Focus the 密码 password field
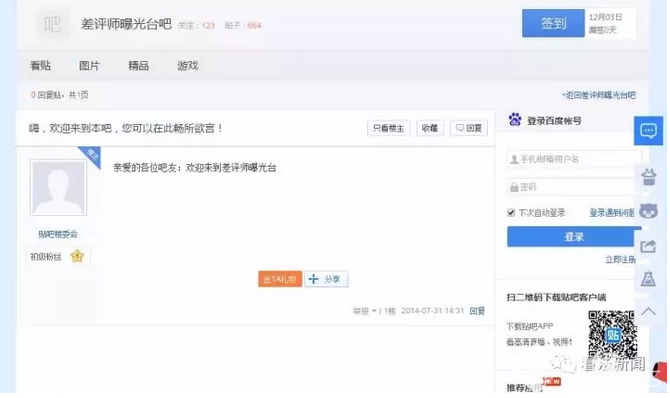The width and height of the screenshot is (670, 398). tap(574, 187)
